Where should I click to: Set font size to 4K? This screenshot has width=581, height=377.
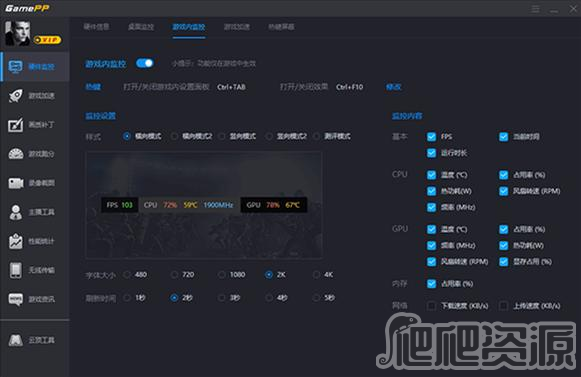tap(316, 275)
